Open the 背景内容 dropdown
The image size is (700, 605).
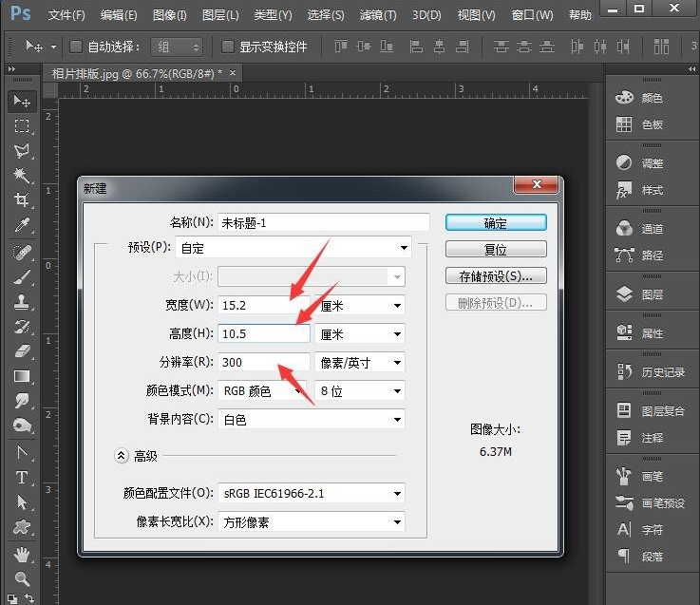click(312, 419)
